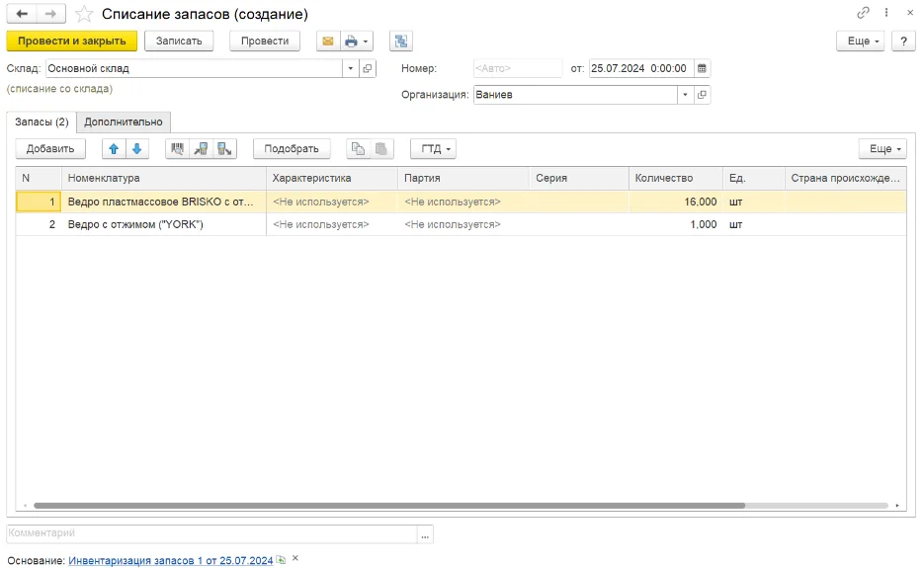Open item picker with Подобрать button
Image resolution: width=924 pixels, height=568 pixels.
(292, 149)
